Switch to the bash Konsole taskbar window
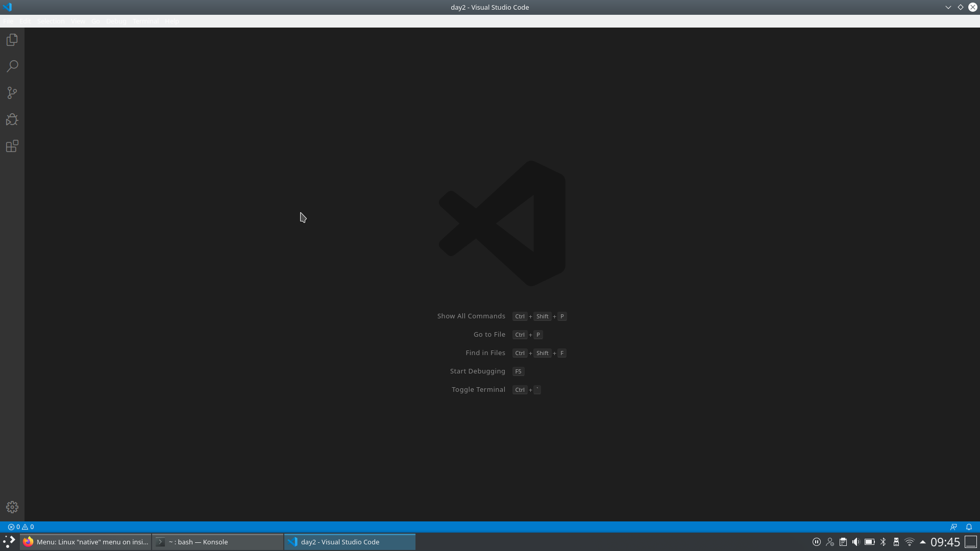Screen dimensions: 980x551 (x=217, y=542)
